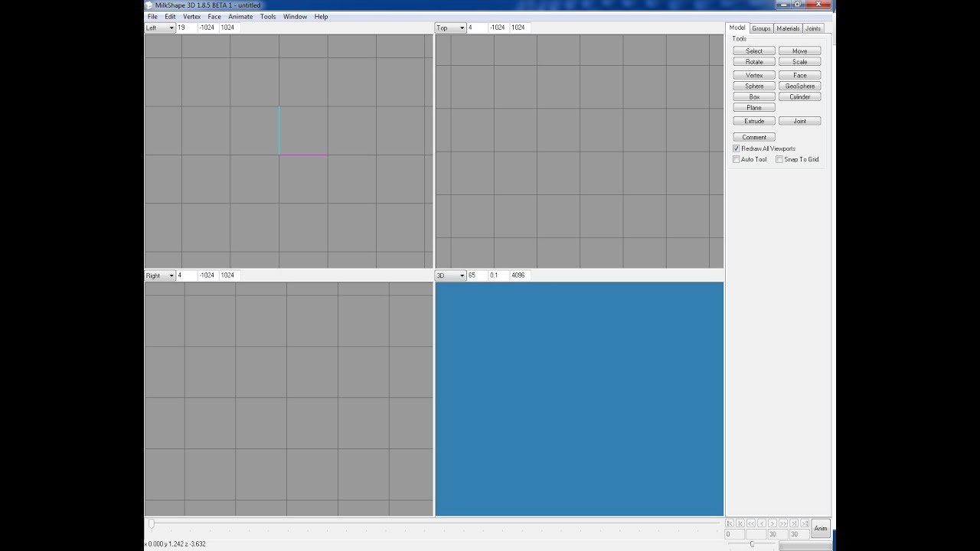Click the 3D viewport field showing 0.1
The image size is (980, 551).
[498, 275]
